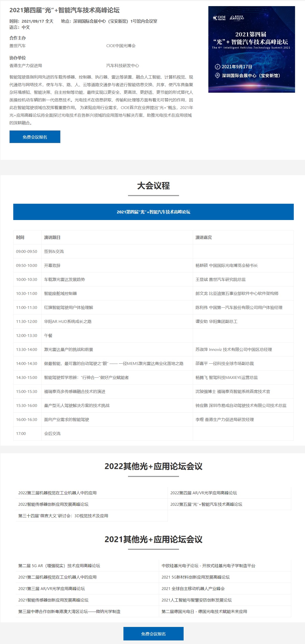The image size is (305, 644).
Task: Click speaker 杨耕硕 中国国际光电博览会秘书长
Action: click(227, 265)
